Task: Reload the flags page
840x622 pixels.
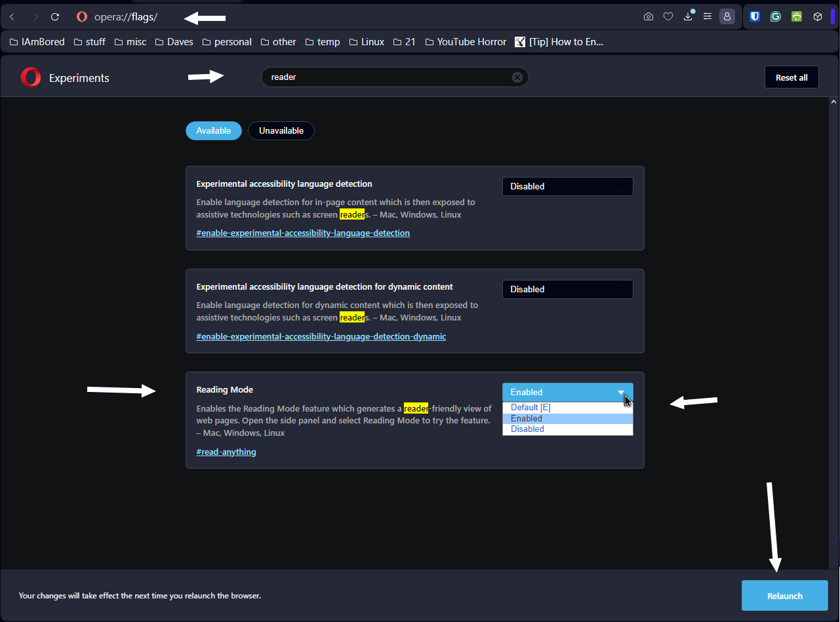Action: pyautogui.click(x=56, y=16)
